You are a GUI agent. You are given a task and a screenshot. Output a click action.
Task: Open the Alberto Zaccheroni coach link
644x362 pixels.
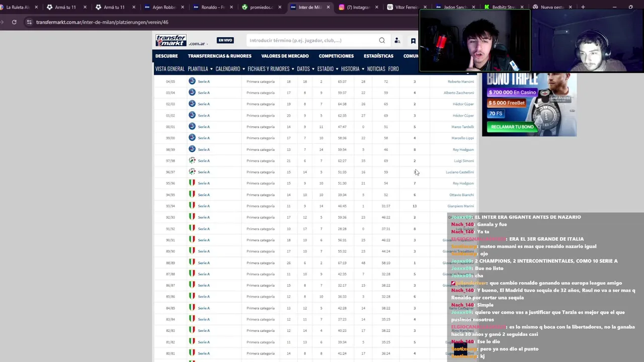459,93
